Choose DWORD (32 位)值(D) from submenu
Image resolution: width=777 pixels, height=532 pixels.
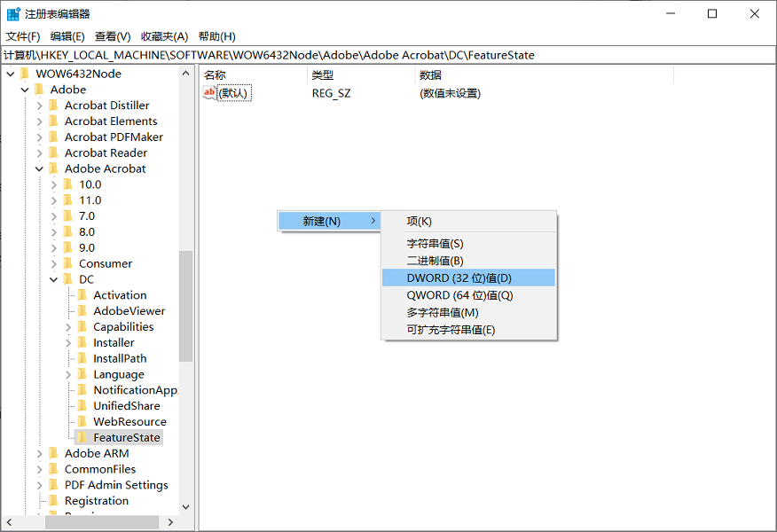tap(469, 278)
